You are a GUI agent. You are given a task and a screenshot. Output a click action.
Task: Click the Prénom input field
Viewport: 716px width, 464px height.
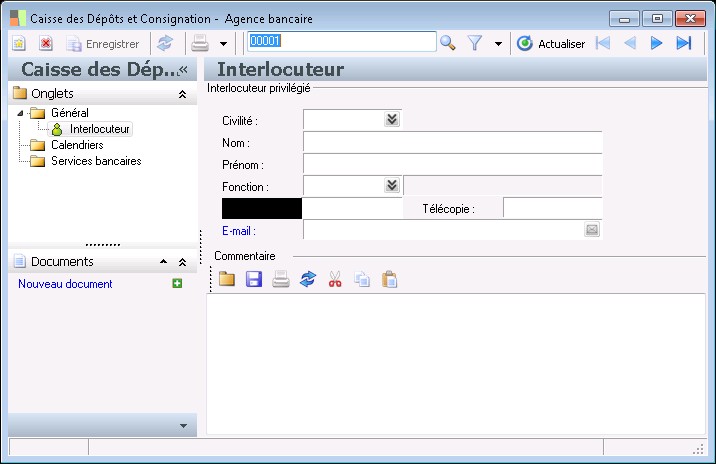(453, 164)
